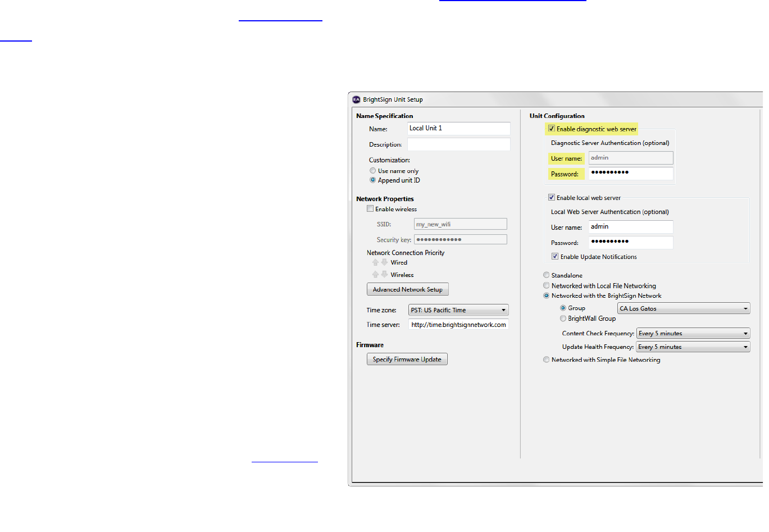
Task: Move Wired connection down in priority
Action: tap(384, 262)
